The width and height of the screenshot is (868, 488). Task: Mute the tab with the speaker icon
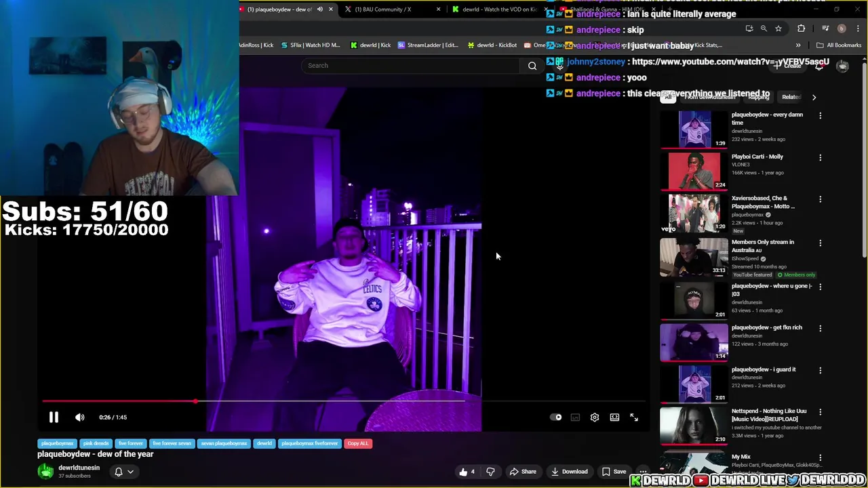(319, 9)
